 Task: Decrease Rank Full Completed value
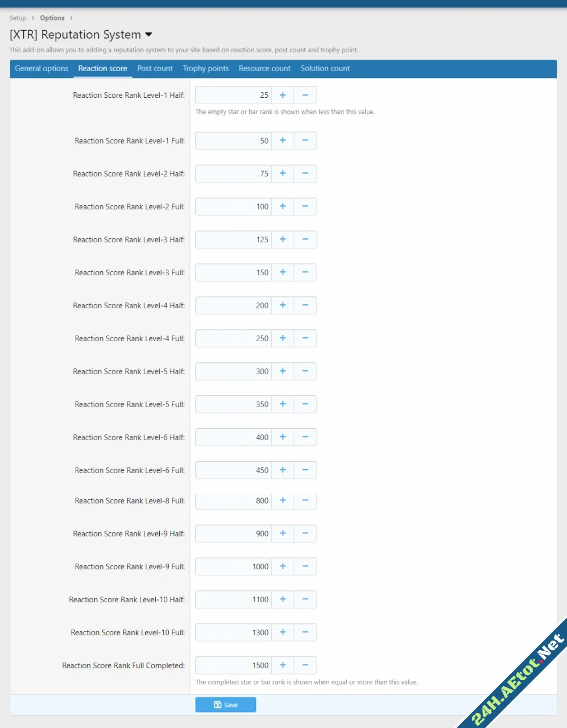click(305, 665)
